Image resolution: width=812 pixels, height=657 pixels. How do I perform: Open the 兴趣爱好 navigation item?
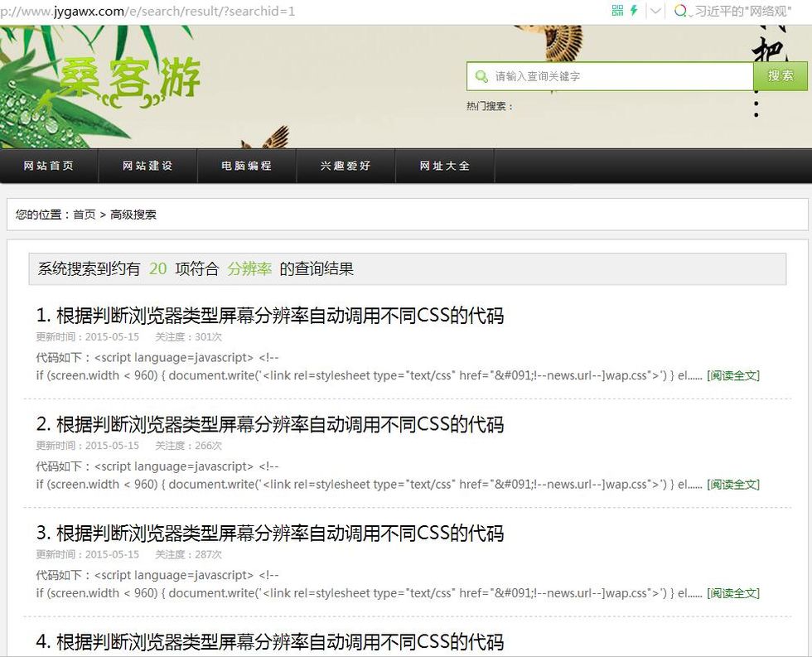point(346,166)
